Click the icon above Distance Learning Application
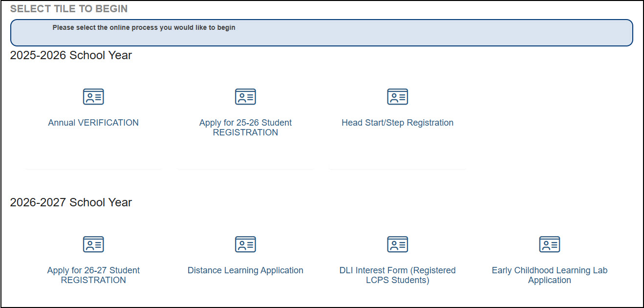The height and width of the screenshot is (308, 644). (x=245, y=244)
